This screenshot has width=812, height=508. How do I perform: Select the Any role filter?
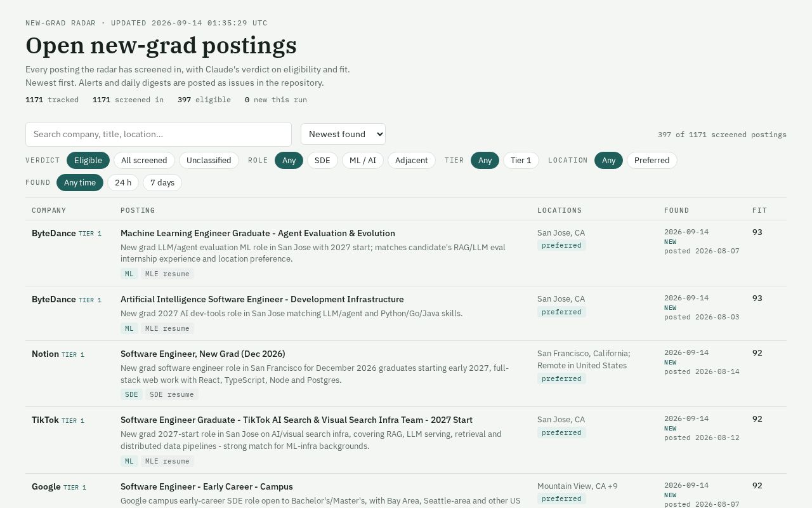click(x=289, y=160)
